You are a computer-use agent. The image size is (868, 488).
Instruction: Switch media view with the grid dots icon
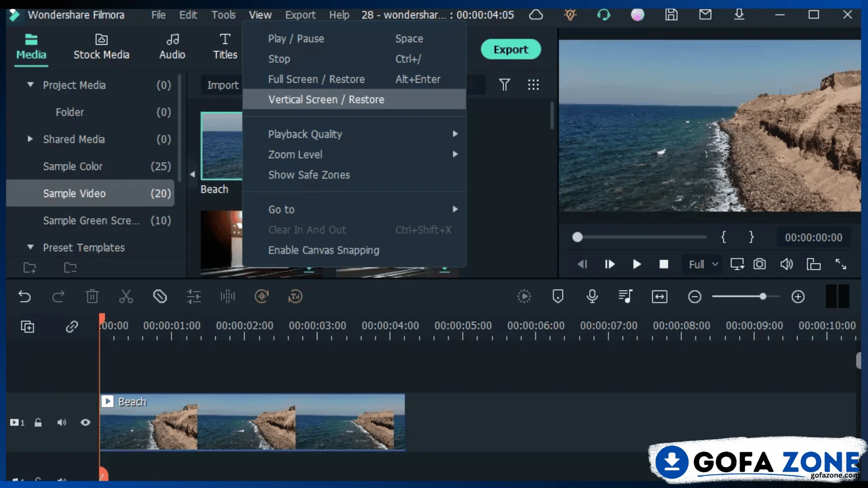click(533, 84)
